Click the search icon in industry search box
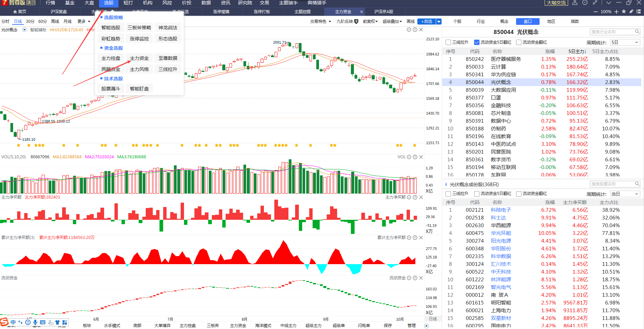This screenshot has width=644, height=329. [637, 32]
